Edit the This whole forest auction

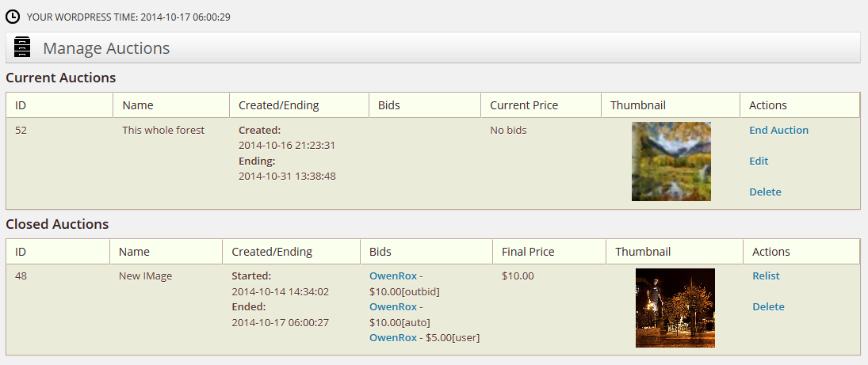[x=759, y=161]
